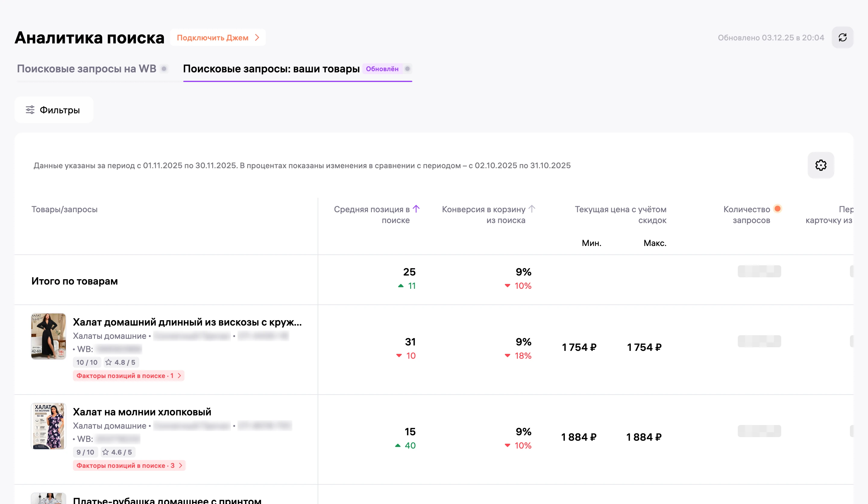Click Подключить Джем button
The height and width of the screenshot is (504, 868).
218,38
